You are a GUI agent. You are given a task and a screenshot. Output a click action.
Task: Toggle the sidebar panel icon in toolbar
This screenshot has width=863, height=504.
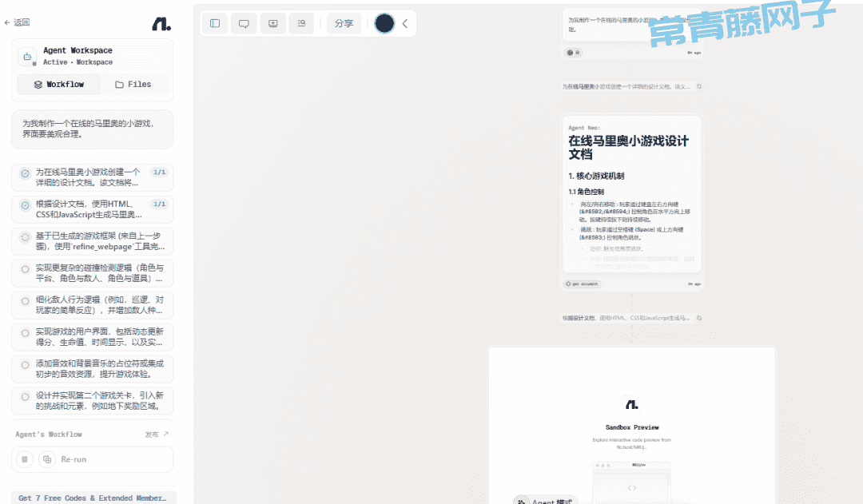coord(215,23)
